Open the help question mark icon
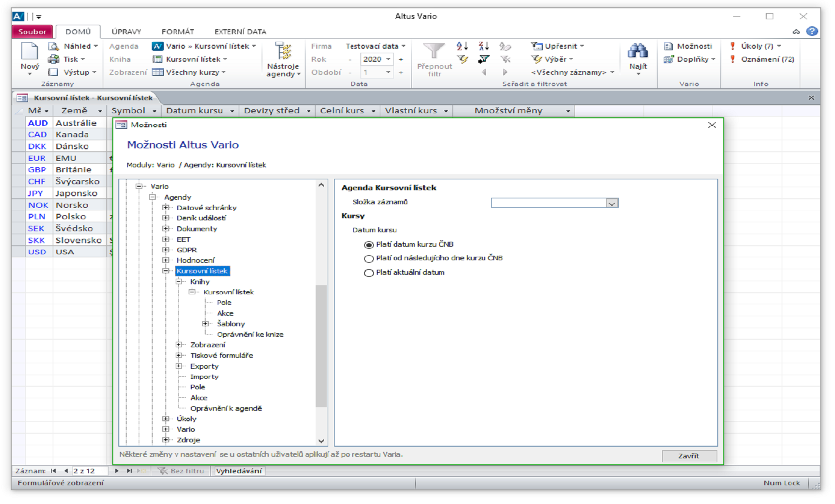 [x=812, y=31]
